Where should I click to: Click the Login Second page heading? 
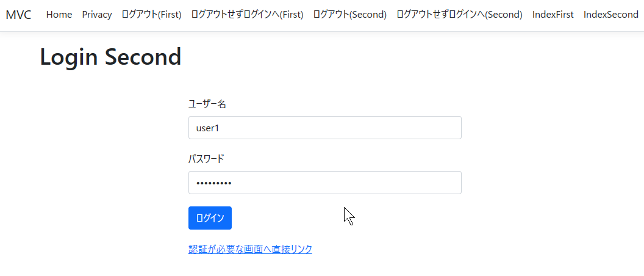pos(110,57)
